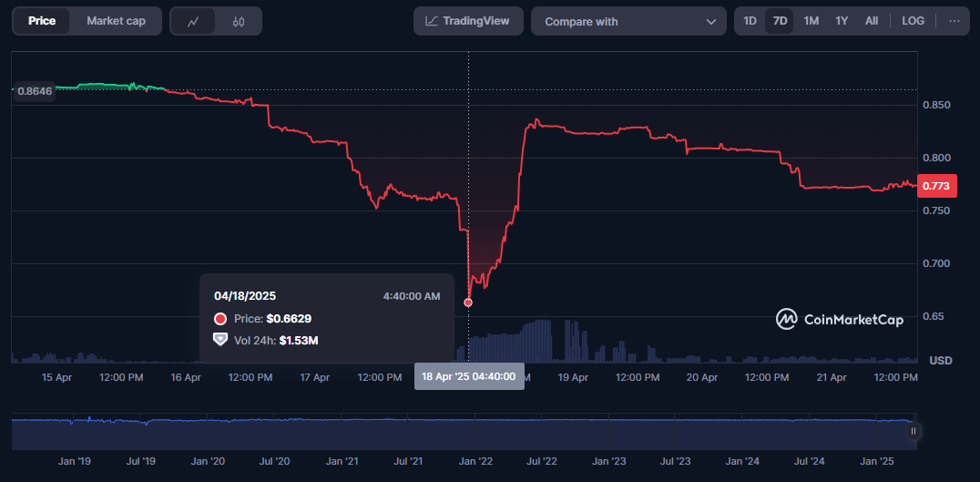
Task: Select the 1M time range
Action: pyautogui.click(x=812, y=21)
